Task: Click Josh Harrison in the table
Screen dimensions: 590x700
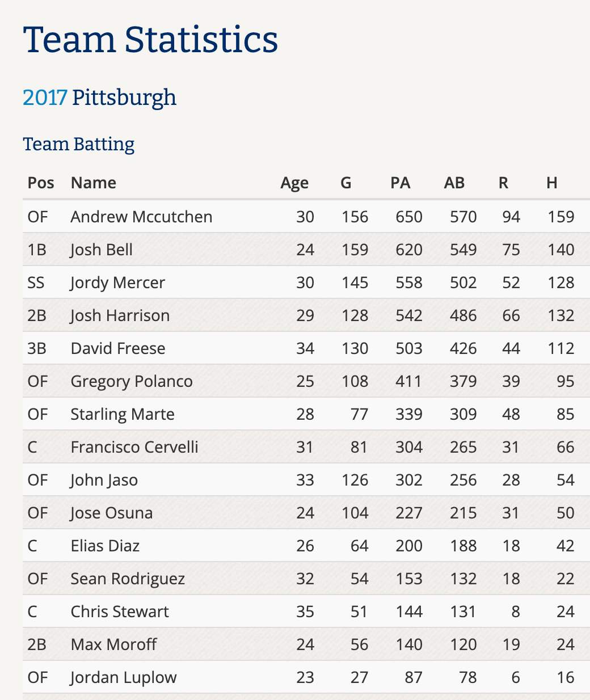Action: pos(120,315)
